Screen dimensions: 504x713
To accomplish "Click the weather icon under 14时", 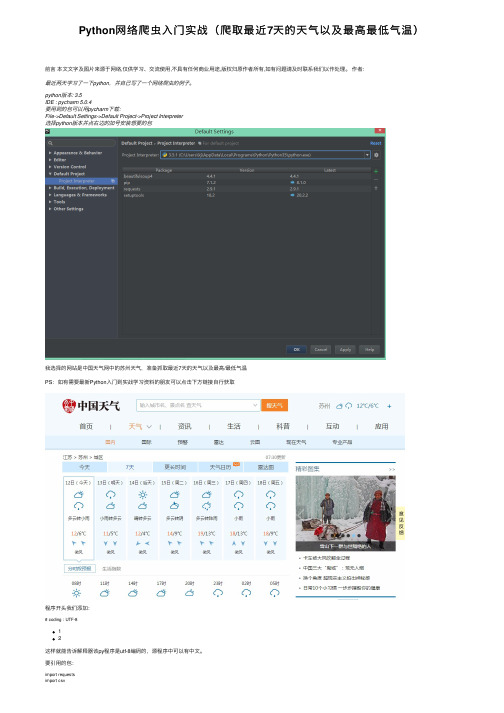I will (133, 593).
